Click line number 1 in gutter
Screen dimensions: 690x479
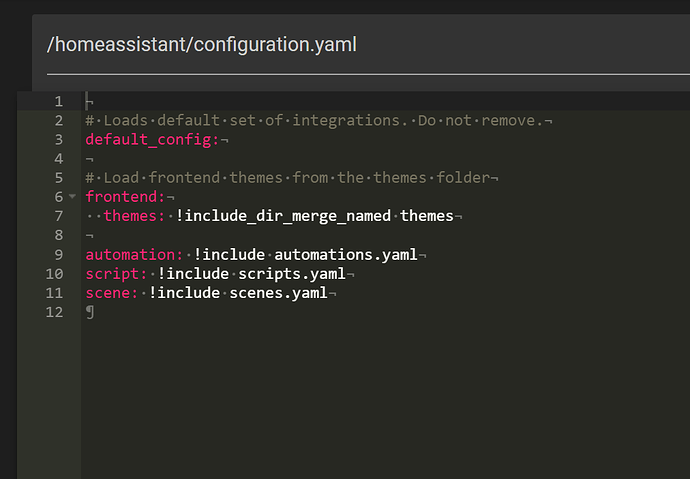pyautogui.click(x=59, y=102)
